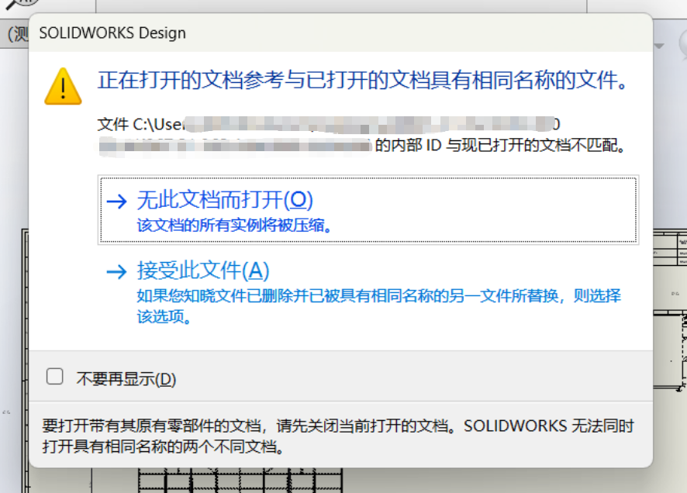Choose 无此文档而打开(O) option
The height and width of the screenshot is (493, 687).
pyautogui.click(x=368, y=209)
